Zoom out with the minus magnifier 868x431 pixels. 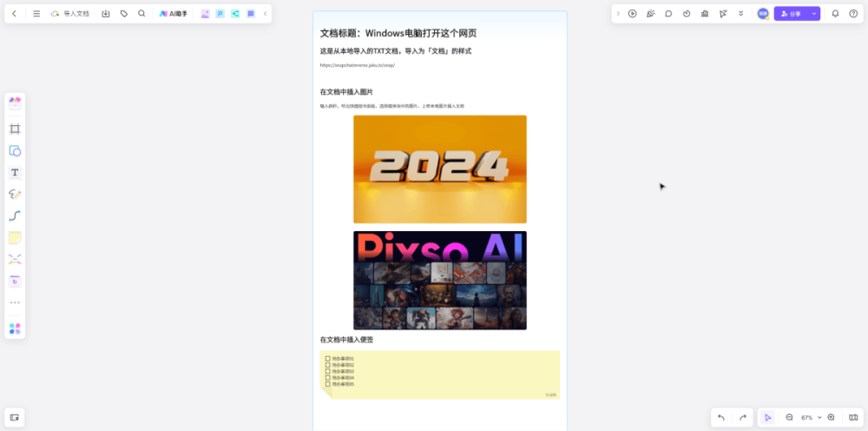click(x=789, y=418)
